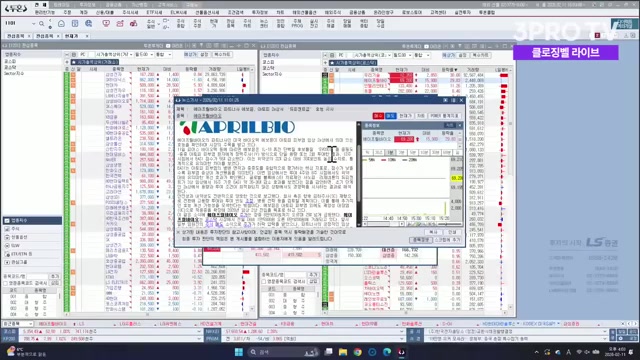Click the blue globe search toolbar icon
Image resolution: width=640 pixels, height=360 pixels.
(x=89, y=24)
